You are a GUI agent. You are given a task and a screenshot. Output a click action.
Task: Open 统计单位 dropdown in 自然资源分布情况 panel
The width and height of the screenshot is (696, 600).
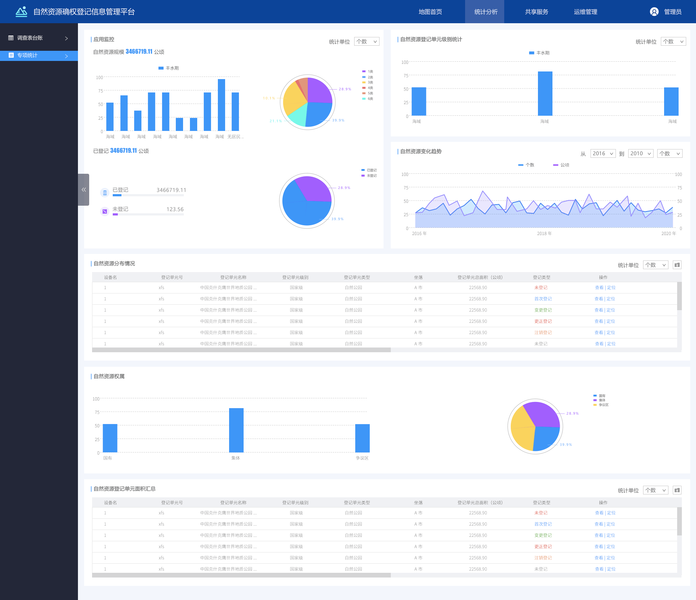tap(656, 265)
